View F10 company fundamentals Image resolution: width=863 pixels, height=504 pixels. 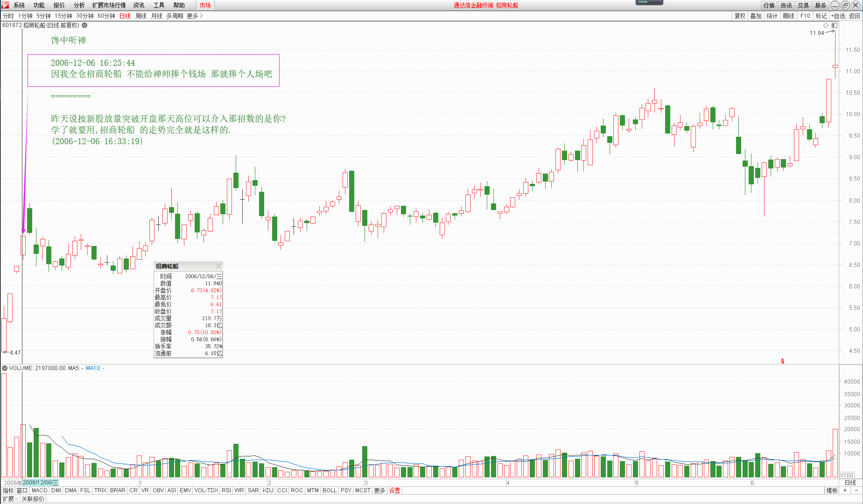[804, 15]
